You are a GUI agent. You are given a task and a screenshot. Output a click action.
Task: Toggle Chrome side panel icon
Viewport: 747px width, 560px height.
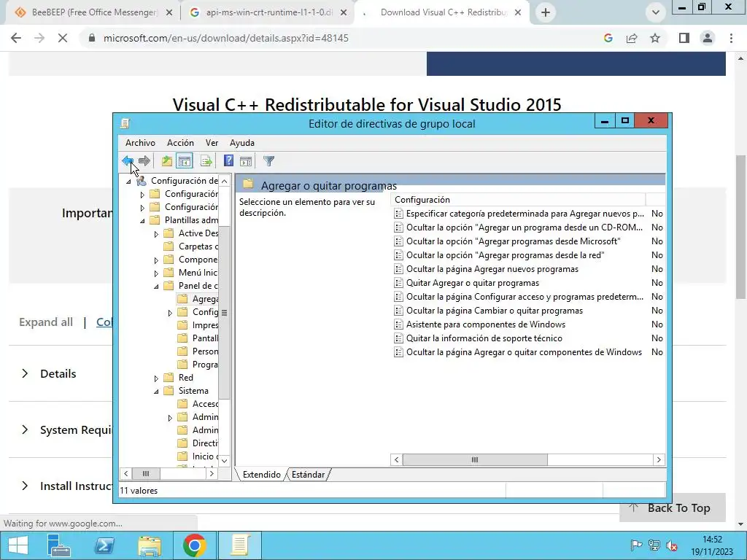click(x=684, y=38)
